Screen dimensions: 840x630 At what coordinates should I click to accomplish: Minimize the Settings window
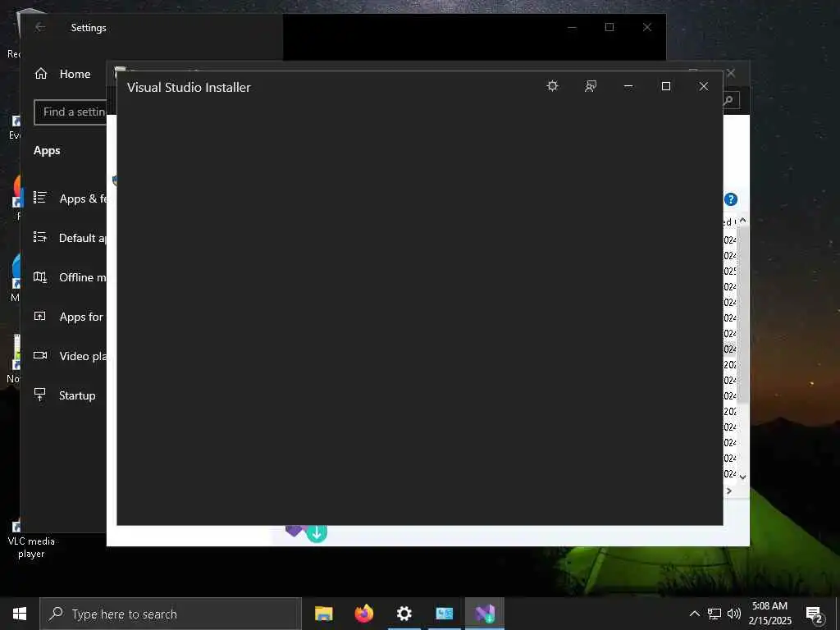tap(572, 27)
